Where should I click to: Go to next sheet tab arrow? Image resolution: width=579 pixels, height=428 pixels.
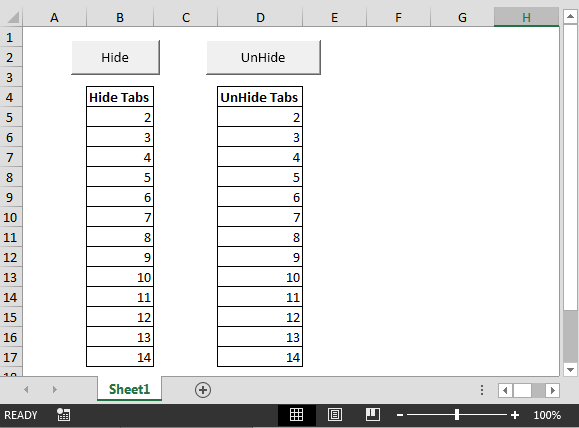click(55, 389)
